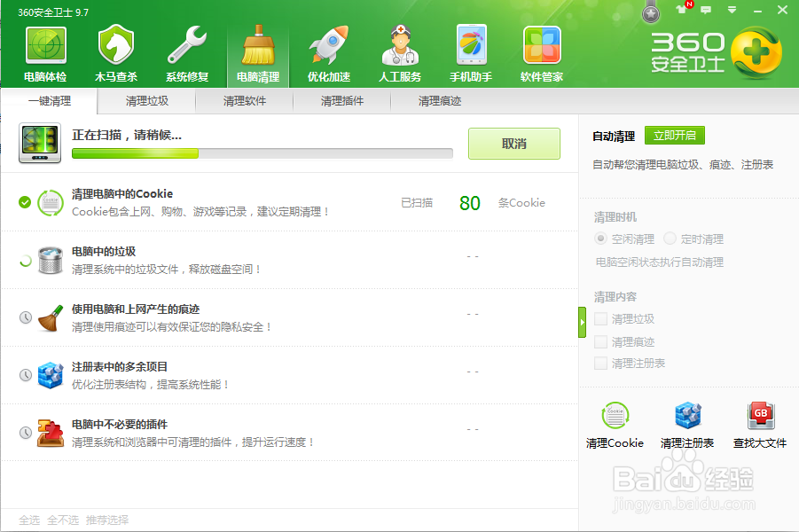This screenshot has height=532, width=799.
Task: Switch to the 清理痕迹 tab
Action: [437, 101]
